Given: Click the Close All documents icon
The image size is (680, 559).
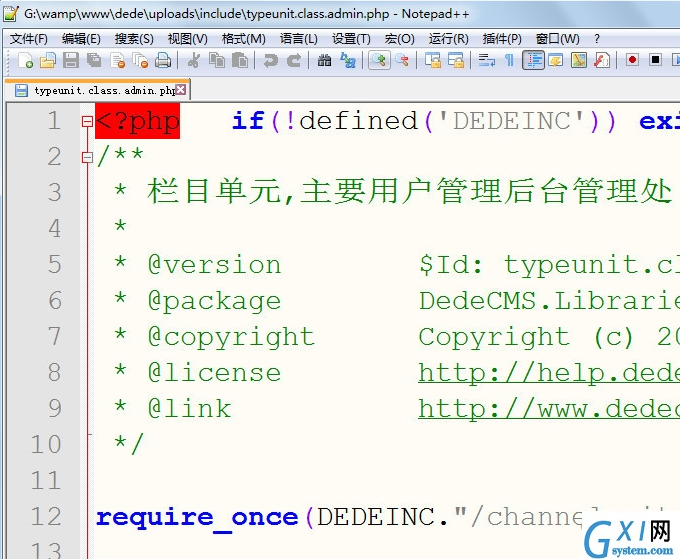Looking at the screenshot, I should 140,60.
